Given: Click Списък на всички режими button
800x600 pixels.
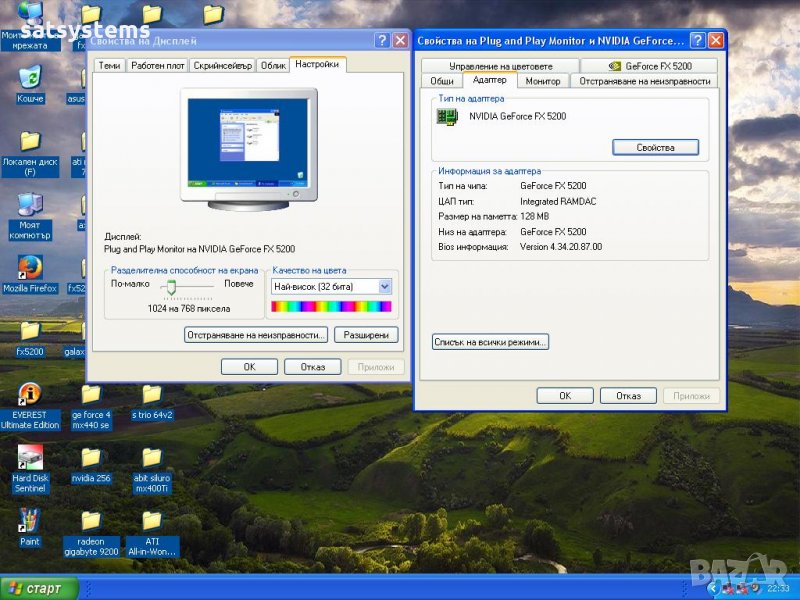Looking at the screenshot, I should [x=490, y=342].
